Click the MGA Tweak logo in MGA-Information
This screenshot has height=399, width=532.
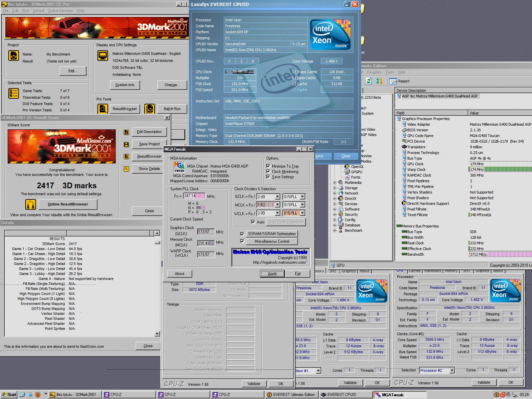click(179, 167)
